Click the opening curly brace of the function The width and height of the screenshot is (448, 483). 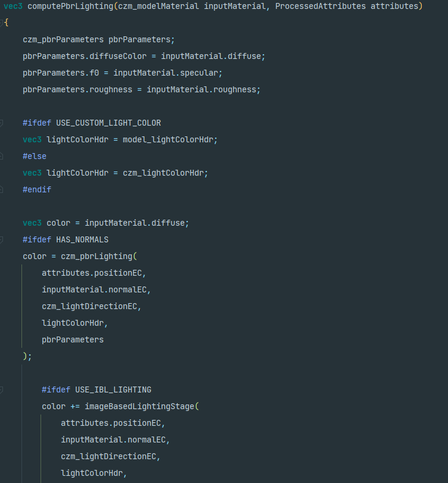pos(5,23)
